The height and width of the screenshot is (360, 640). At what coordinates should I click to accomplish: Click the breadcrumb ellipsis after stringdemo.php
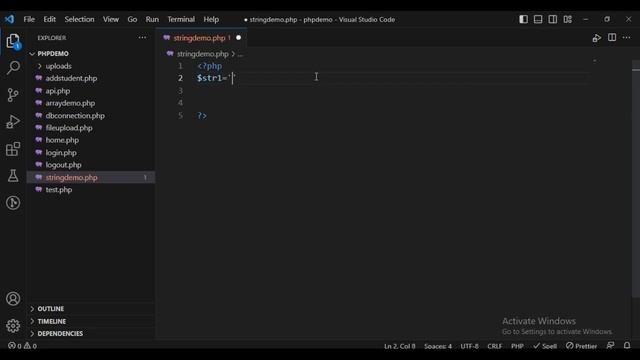point(240,54)
